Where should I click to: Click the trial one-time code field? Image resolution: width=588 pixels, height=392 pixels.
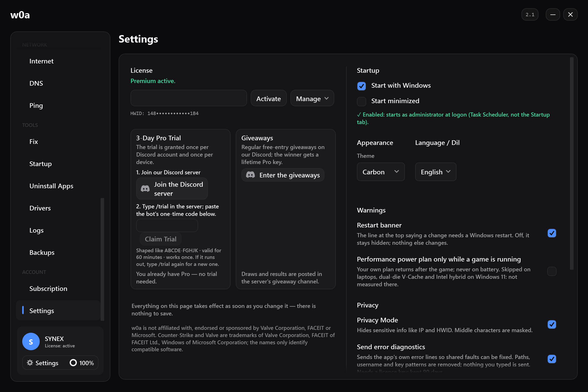tap(167, 225)
